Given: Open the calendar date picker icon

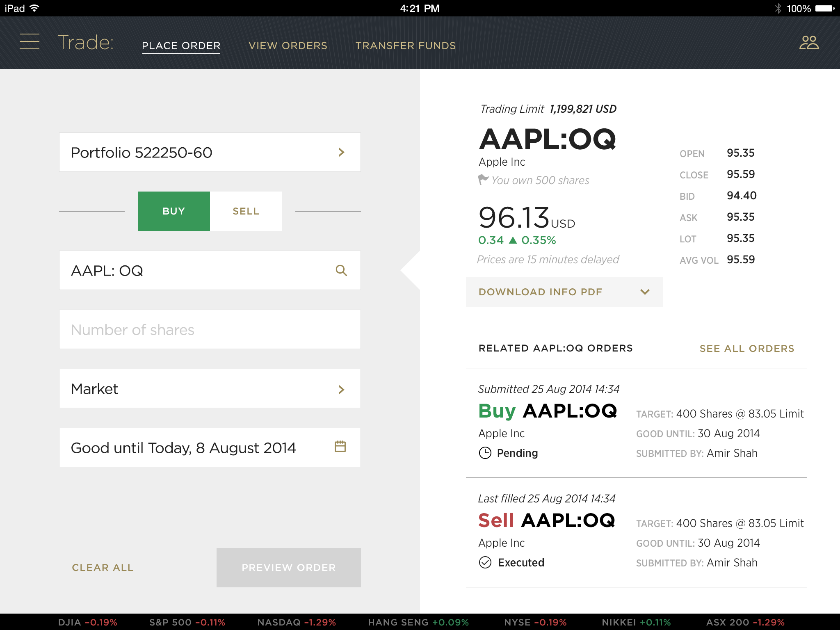Looking at the screenshot, I should pos(340,447).
